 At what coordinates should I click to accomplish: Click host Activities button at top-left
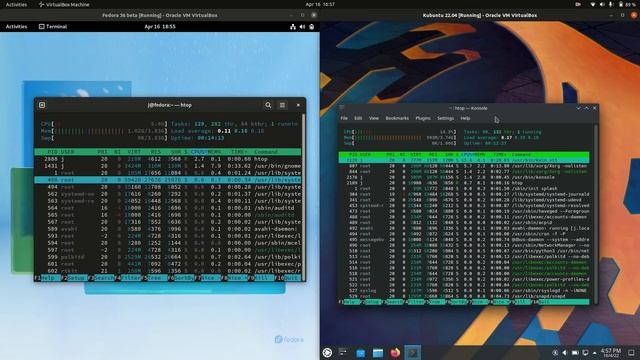tap(16, 4)
